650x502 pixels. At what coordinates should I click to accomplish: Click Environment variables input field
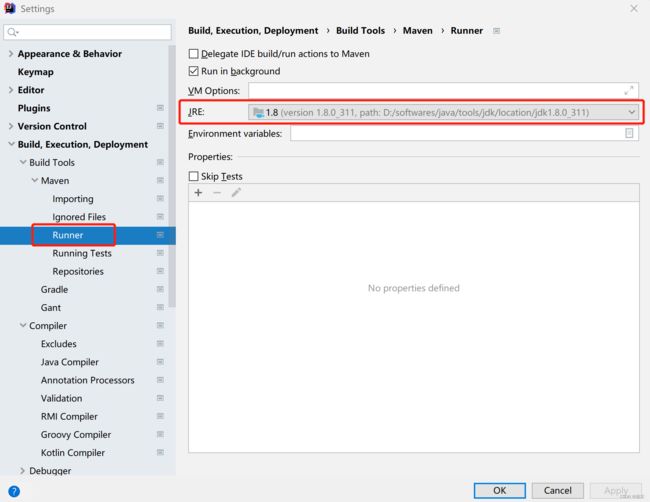click(x=464, y=133)
